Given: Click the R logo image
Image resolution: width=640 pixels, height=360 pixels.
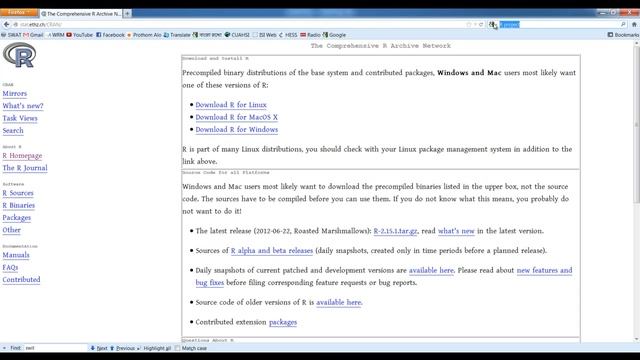Looking at the screenshot, I should [x=19, y=55].
